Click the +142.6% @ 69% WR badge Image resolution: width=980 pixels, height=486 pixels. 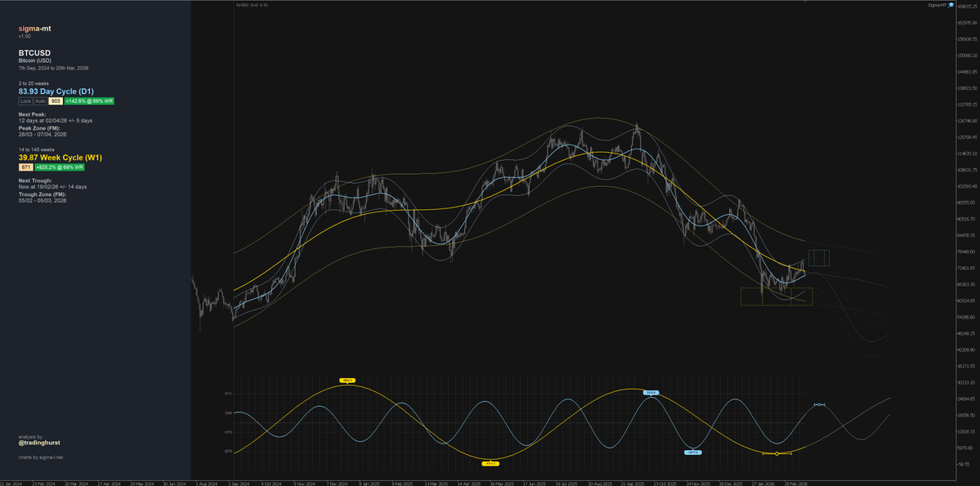pos(89,100)
